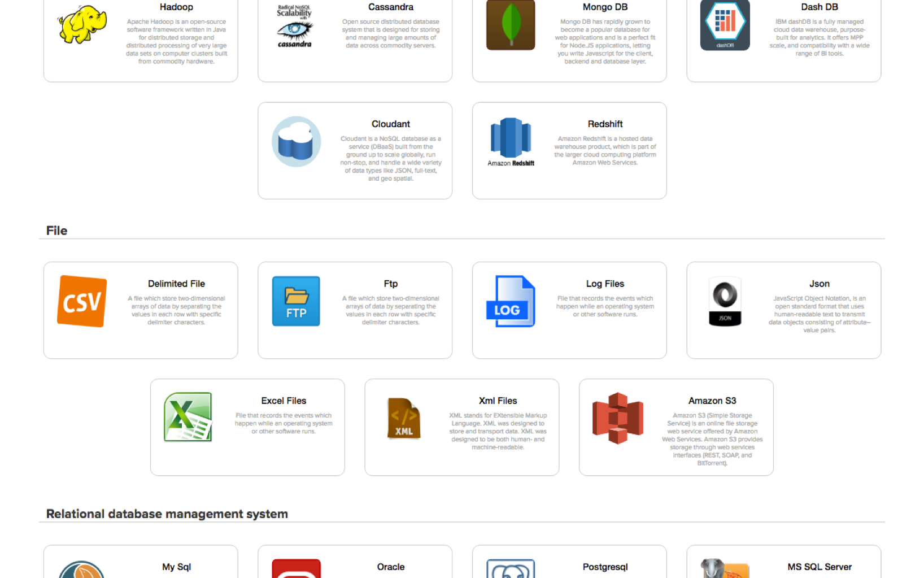The width and height of the screenshot is (924, 578).
Task: Select the "MS SQL Server" title
Action: coord(820,567)
